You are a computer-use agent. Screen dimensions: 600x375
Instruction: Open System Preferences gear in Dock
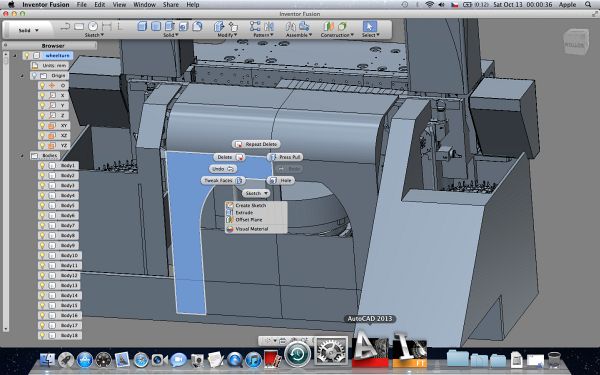331,351
